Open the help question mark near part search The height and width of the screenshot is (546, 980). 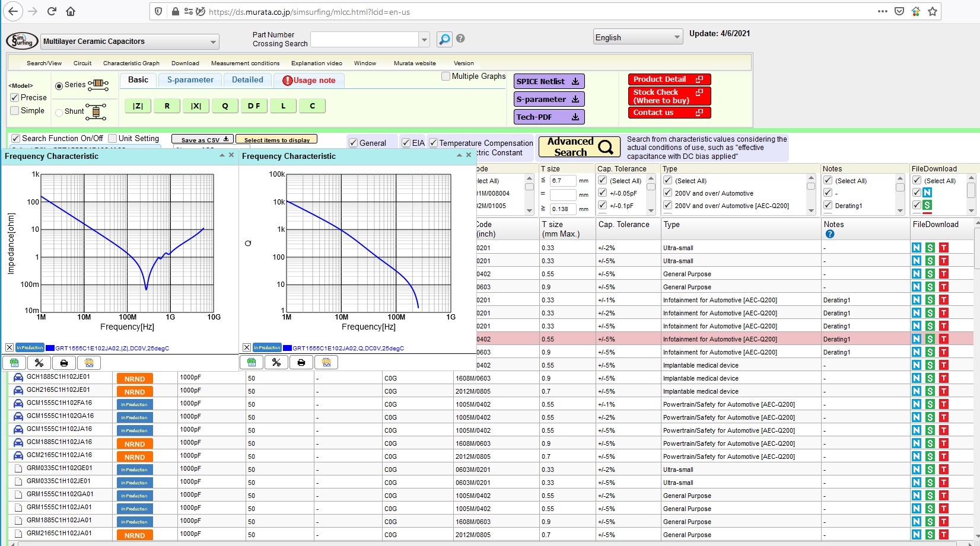(x=460, y=39)
